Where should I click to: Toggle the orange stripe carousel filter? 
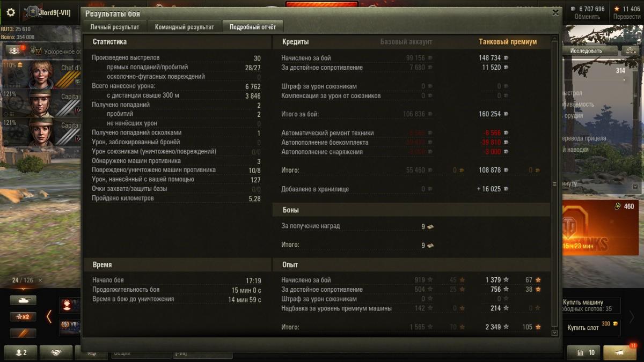23,333
